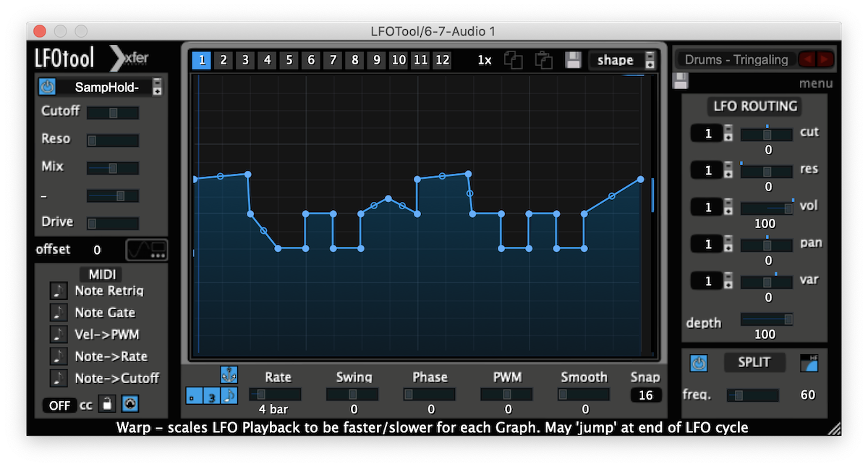Click the 1x warp multiplier

485,60
